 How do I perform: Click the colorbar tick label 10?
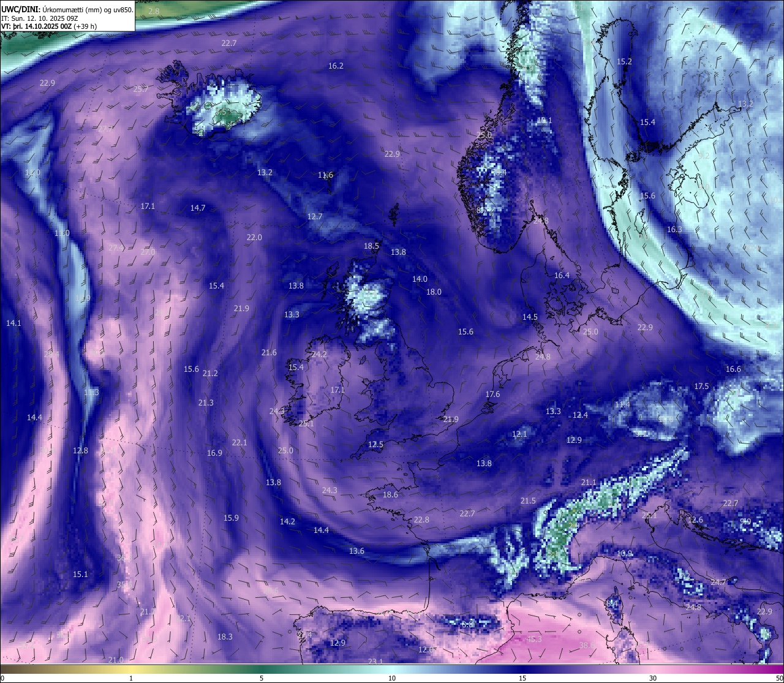(x=392, y=678)
